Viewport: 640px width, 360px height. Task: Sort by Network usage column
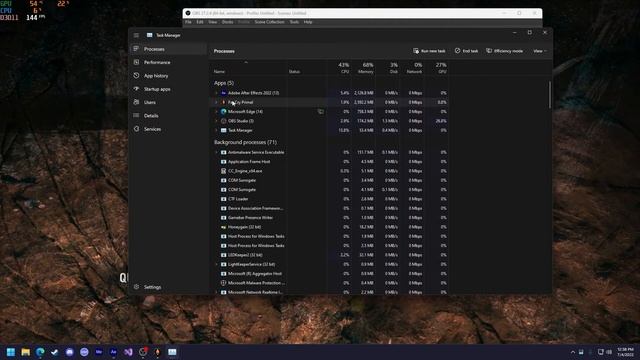[412, 68]
